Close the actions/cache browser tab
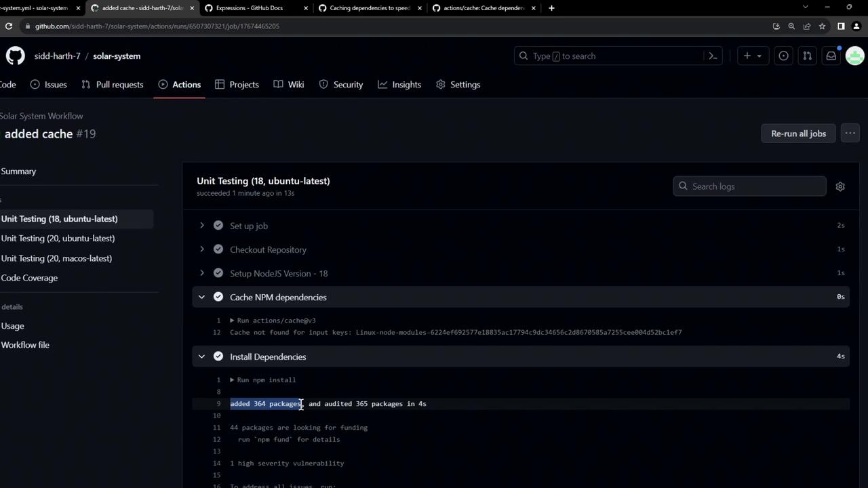 pyautogui.click(x=534, y=8)
